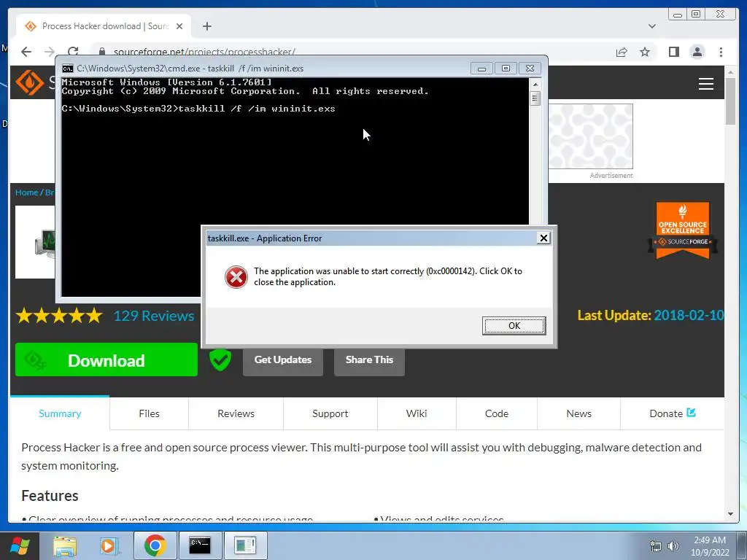747x560 pixels.
Task: Open Windows Media Player taskbar icon
Action: click(x=108, y=545)
